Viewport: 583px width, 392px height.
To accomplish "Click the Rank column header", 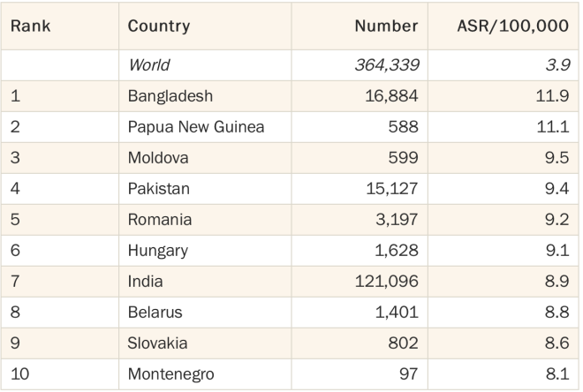I will 31,26.
